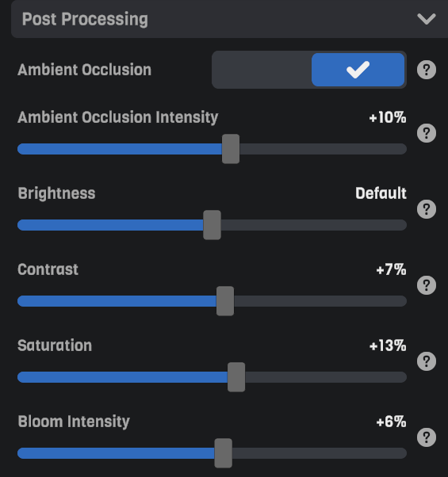Show help for Ambient Occlusion Intensity
The image size is (448, 477).
point(427,133)
